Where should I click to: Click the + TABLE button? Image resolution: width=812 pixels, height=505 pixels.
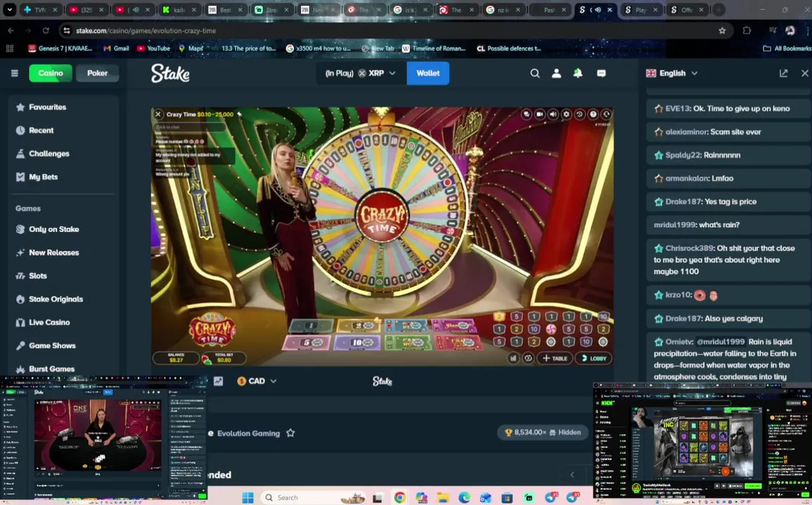[555, 358]
